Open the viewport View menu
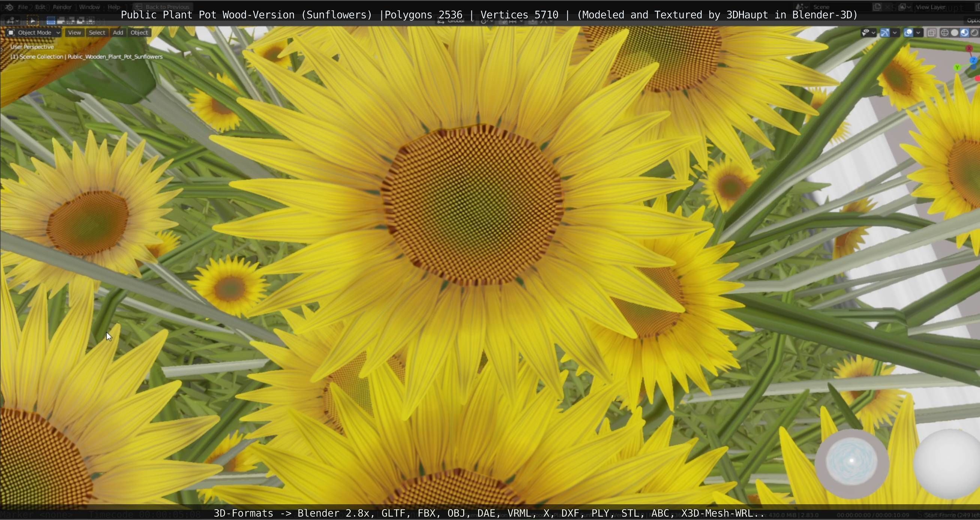 click(x=74, y=33)
